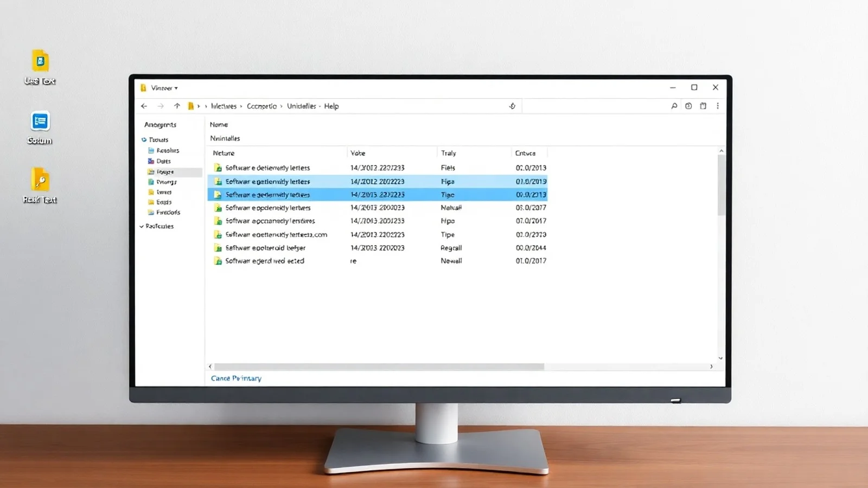Viewport: 868px width, 488px height.
Task: Click the history clock icon in the toolbar
Action: (688, 106)
